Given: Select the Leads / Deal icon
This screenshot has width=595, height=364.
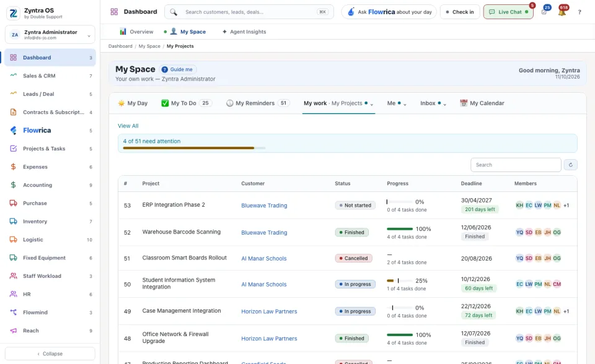Looking at the screenshot, I should click(x=13, y=93).
